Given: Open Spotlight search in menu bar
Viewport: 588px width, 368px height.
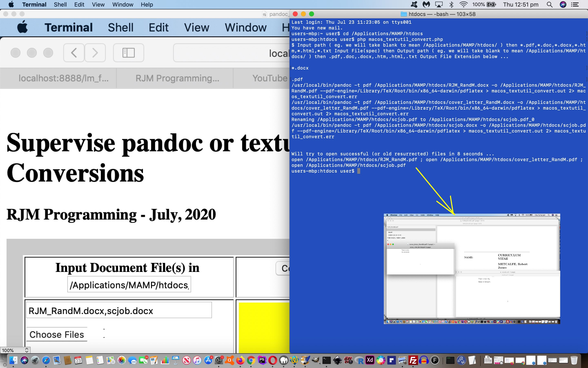Looking at the screenshot, I should pyautogui.click(x=550, y=4).
